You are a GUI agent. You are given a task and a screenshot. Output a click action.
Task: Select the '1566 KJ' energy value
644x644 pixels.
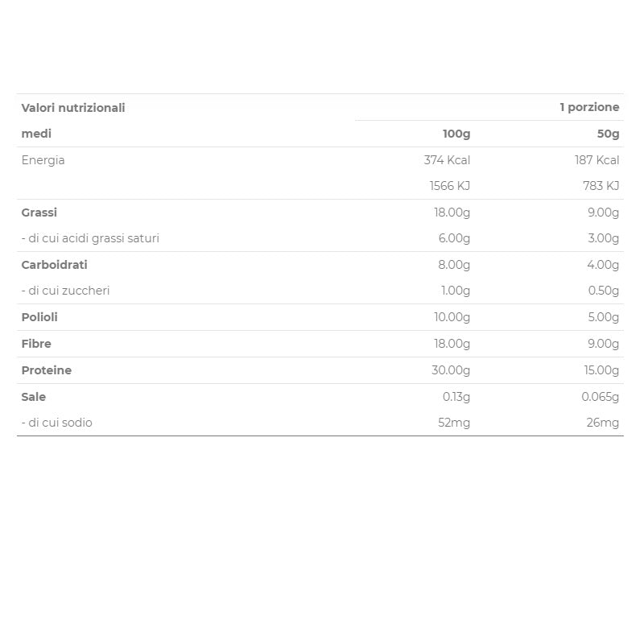point(449,186)
